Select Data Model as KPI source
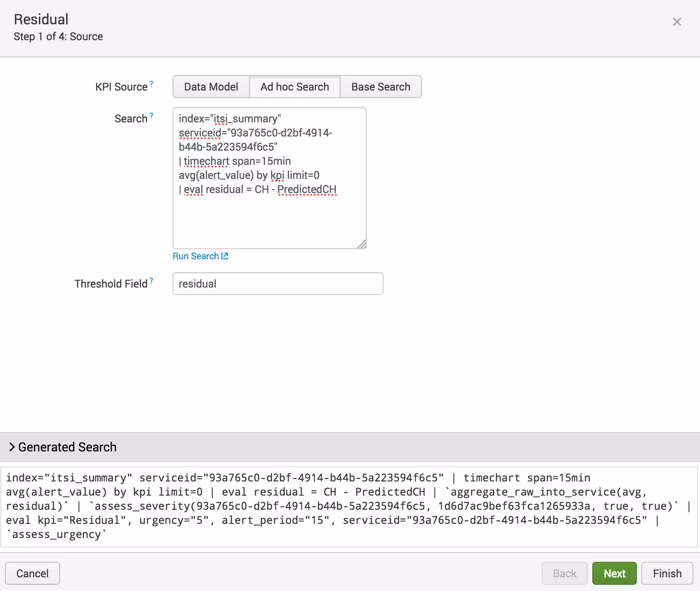The height and width of the screenshot is (591, 700). click(211, 87)
